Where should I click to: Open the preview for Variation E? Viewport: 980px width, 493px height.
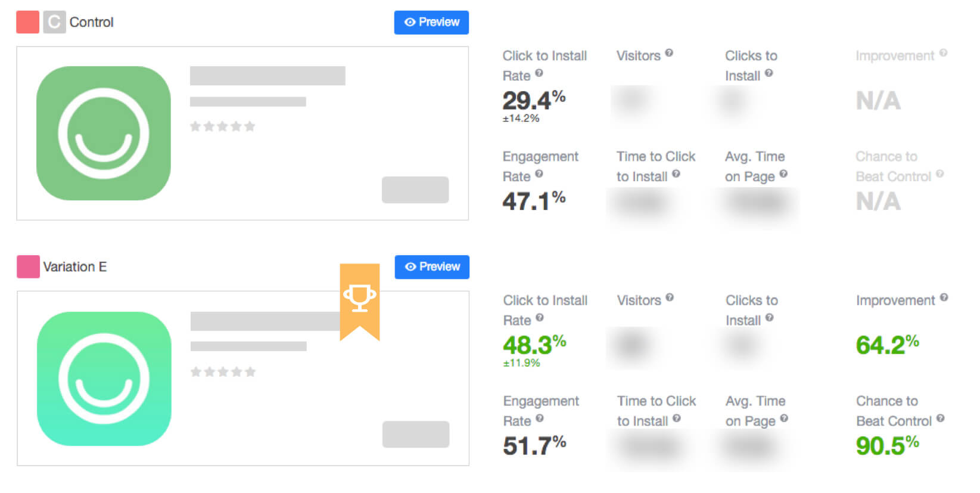point(431,267)
